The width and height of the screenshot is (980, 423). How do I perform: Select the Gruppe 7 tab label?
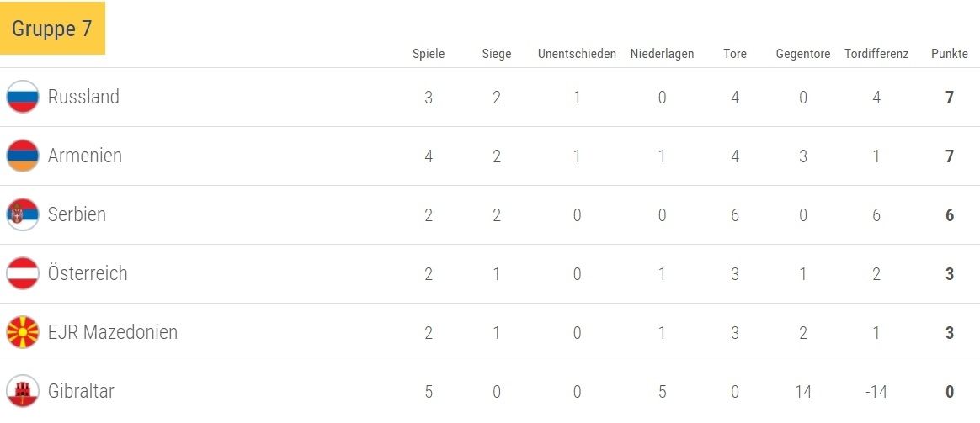52,28
